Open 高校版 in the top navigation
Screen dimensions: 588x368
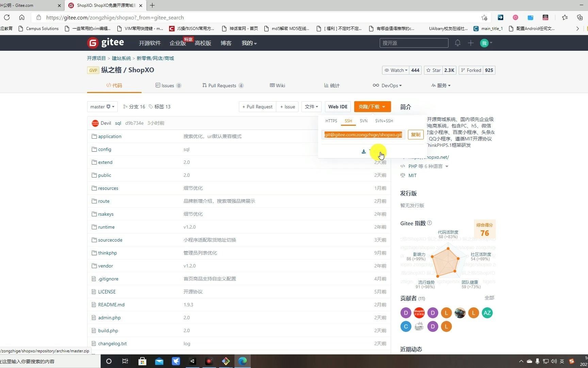203,43
